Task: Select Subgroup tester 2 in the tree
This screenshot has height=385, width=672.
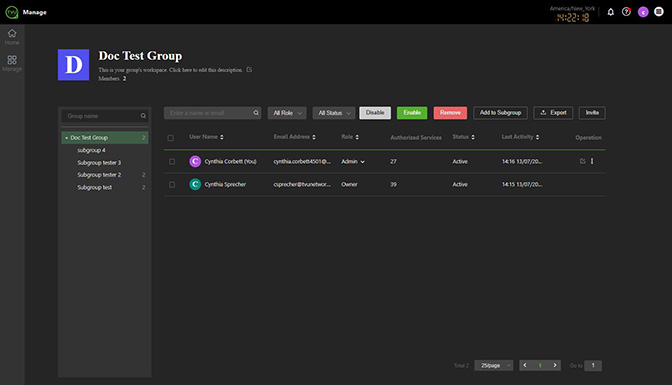Action: point(99,175)
